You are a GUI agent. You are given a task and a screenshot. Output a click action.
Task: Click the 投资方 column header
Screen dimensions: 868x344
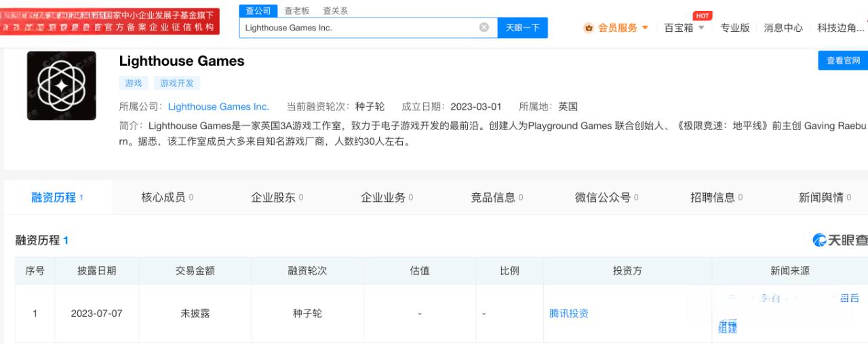point(627,270)
